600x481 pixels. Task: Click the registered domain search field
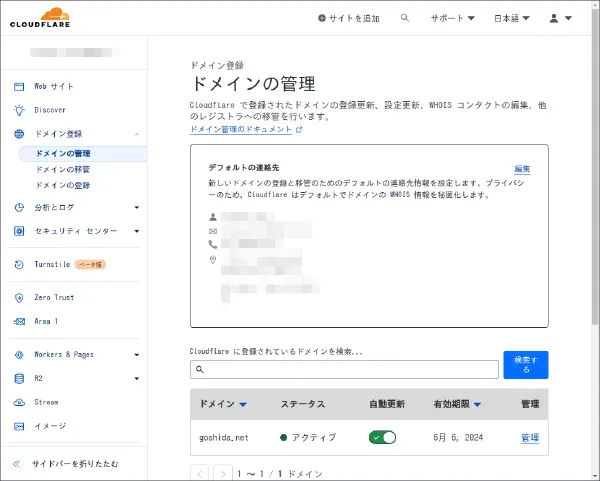point(344,369)
